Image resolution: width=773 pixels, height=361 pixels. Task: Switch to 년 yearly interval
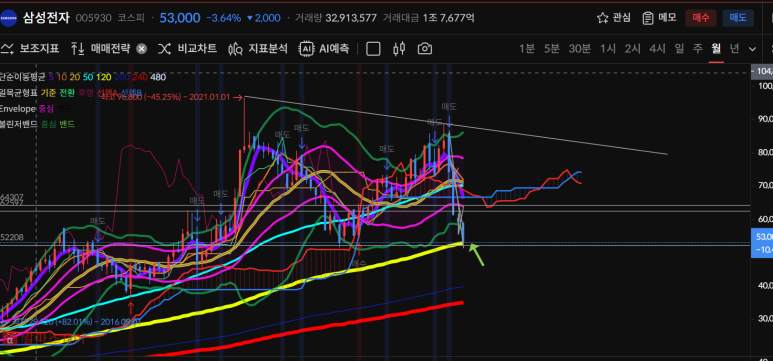pyautogui.click(x=735, y=48)
